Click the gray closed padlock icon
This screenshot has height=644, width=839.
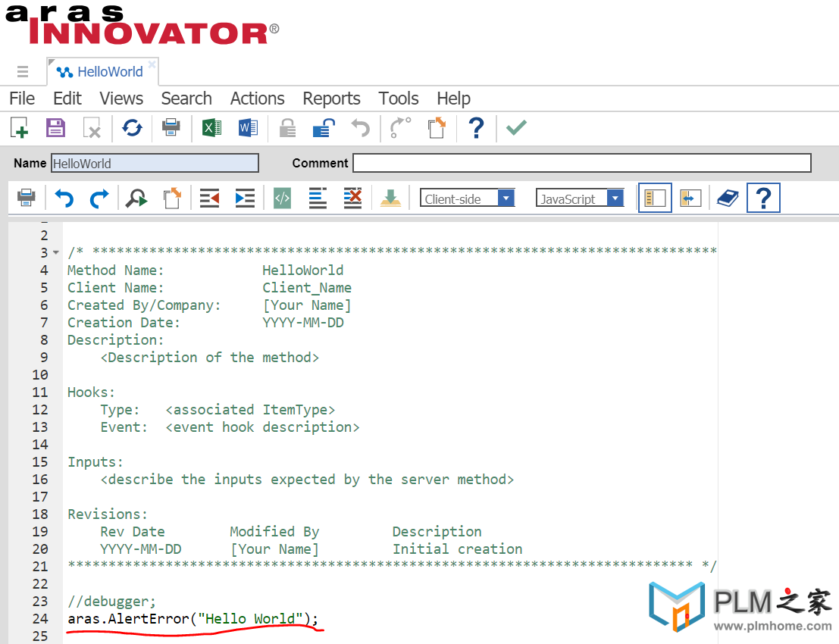click(x=288, y=128)
